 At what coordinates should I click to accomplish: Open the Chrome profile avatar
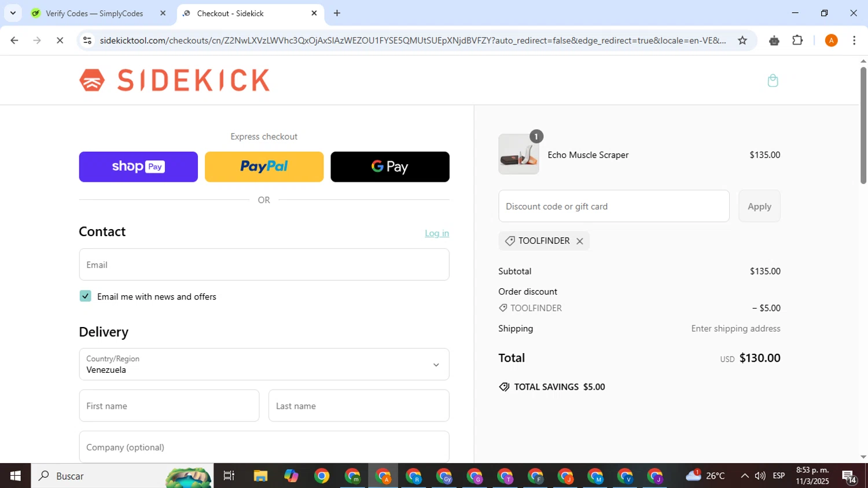coord(831,41)
